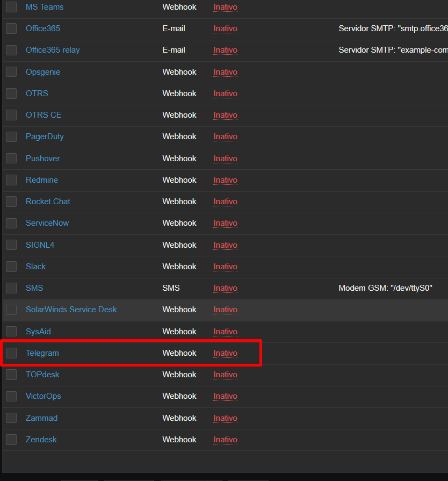
Task: Open the Pushover media type
Action: 42,159
